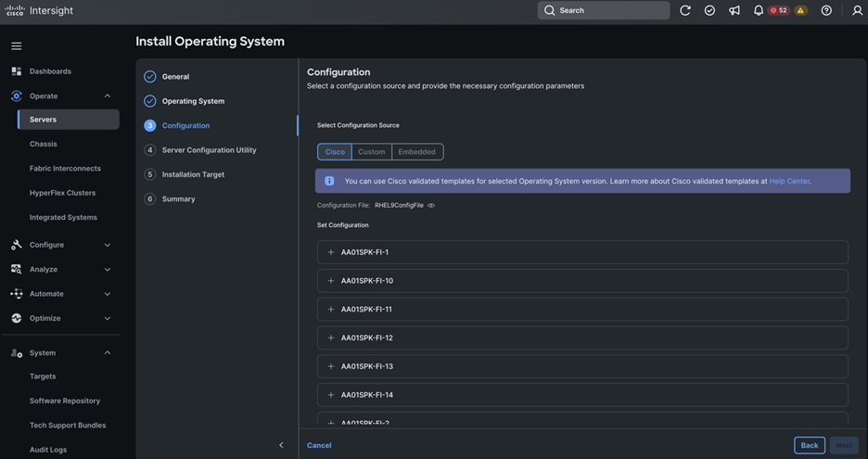Collapse the System section chevron

coord(108,352)
